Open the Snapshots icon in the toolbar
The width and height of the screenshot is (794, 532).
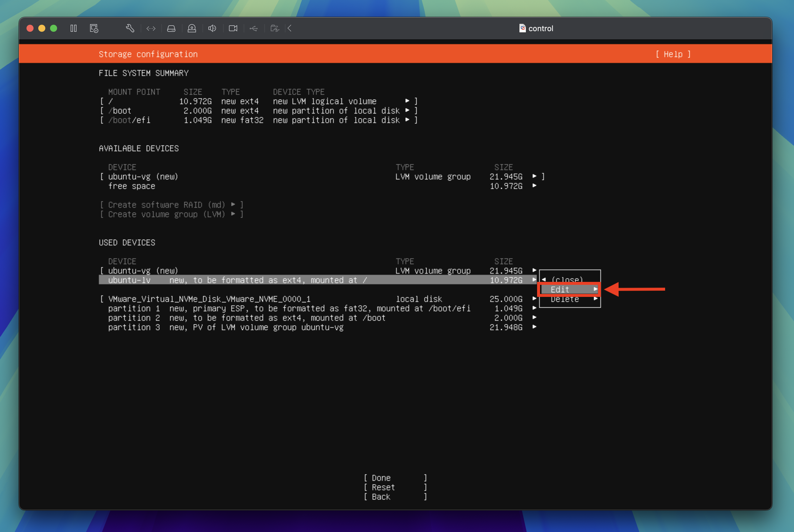click(94, 29)
